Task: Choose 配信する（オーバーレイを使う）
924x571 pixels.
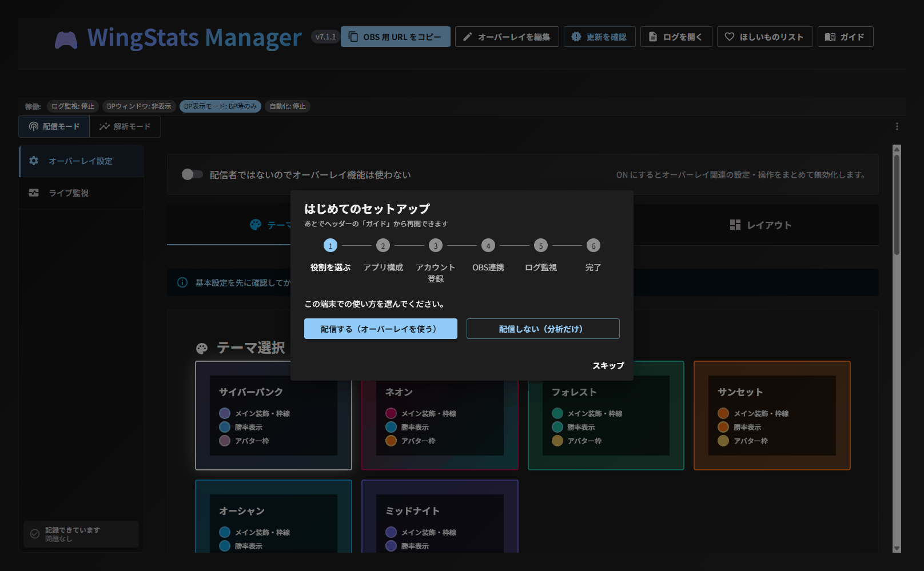Action: pyautogui.click(x=381, y=329)
